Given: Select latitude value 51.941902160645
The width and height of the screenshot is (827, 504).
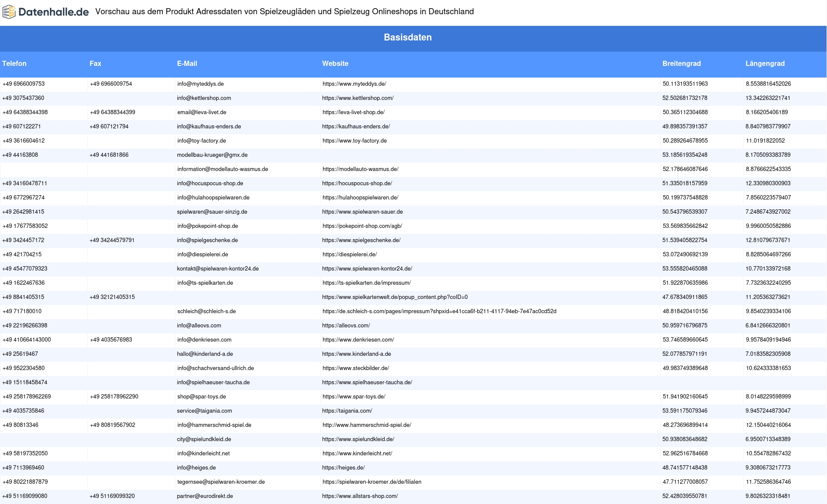Looking at the screenshot, I should pyautogui.click(x=685, y=397).
